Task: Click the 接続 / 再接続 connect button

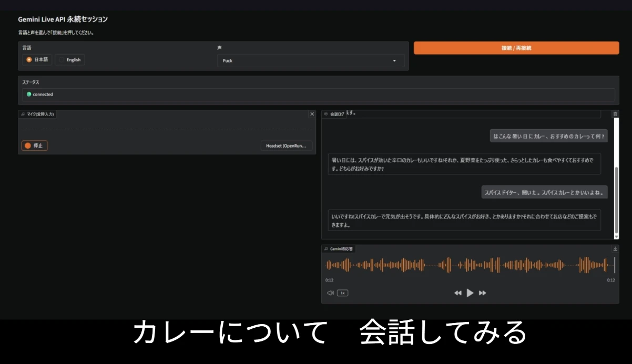Action: point(516,48)
